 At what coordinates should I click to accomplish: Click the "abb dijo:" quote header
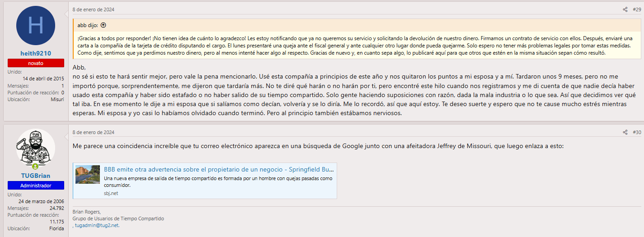tap(88, 25)
